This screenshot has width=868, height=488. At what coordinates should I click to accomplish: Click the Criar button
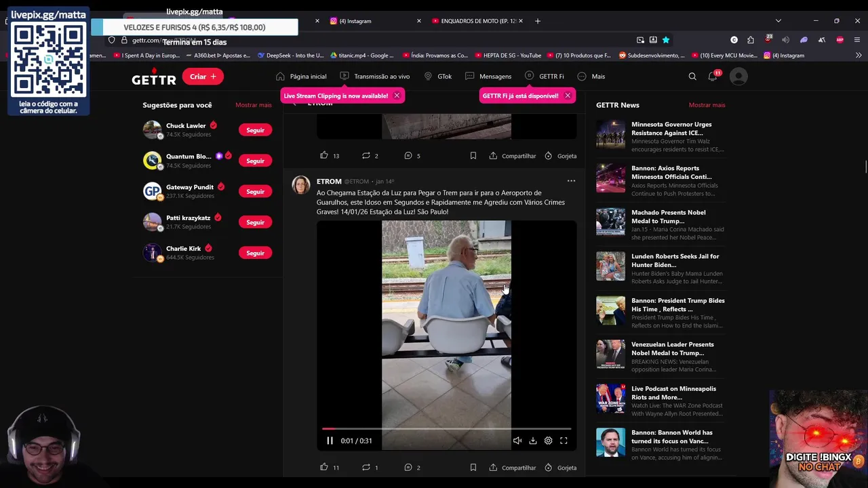203,77
